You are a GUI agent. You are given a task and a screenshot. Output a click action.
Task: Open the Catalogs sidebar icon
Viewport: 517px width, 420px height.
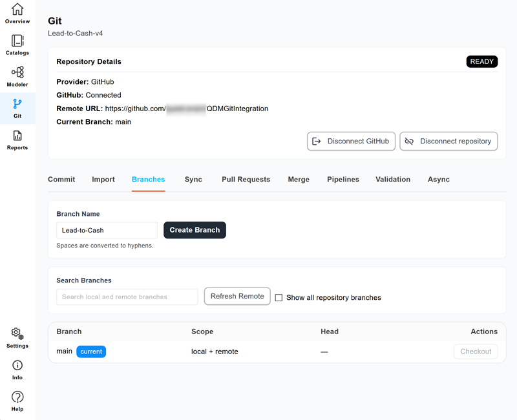17,41
